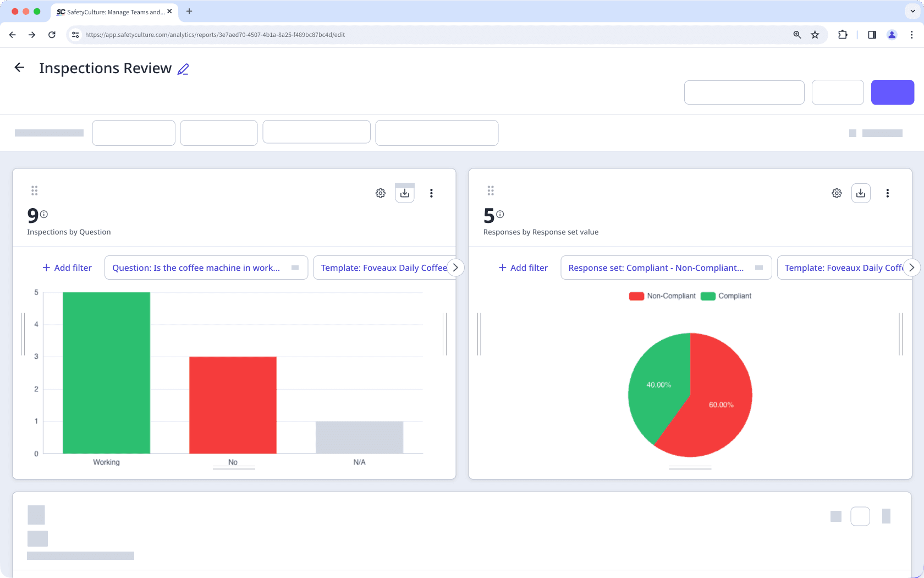
Task: Toggle Non-Compliant in the pie chart legend
Action: point(662,296)
